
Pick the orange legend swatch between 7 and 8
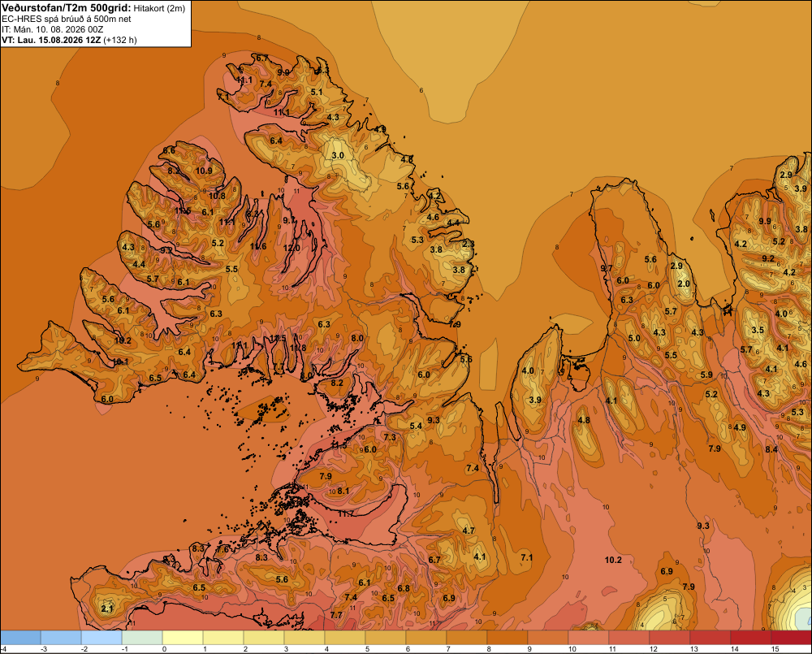(467, 638)
